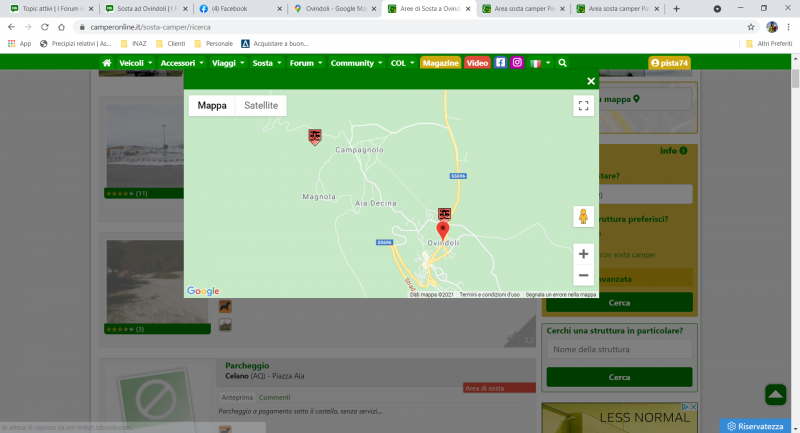The height and width of the screenshot is (433, 800).
Task: Close the map popup
Action: tap(591, 82)
